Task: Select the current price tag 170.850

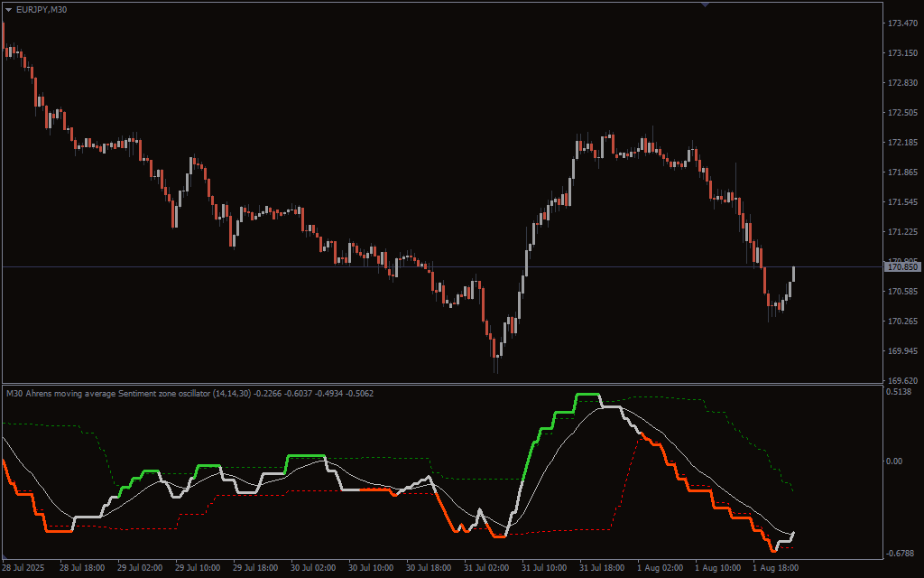Action: pyautogui.click(x=902, y=267)
